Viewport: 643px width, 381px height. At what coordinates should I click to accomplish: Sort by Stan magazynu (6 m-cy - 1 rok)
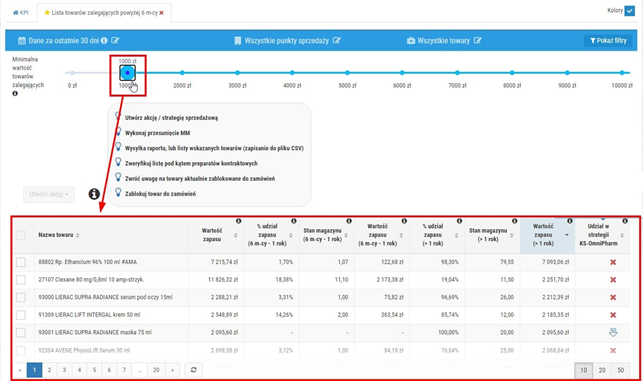point(346,235)
